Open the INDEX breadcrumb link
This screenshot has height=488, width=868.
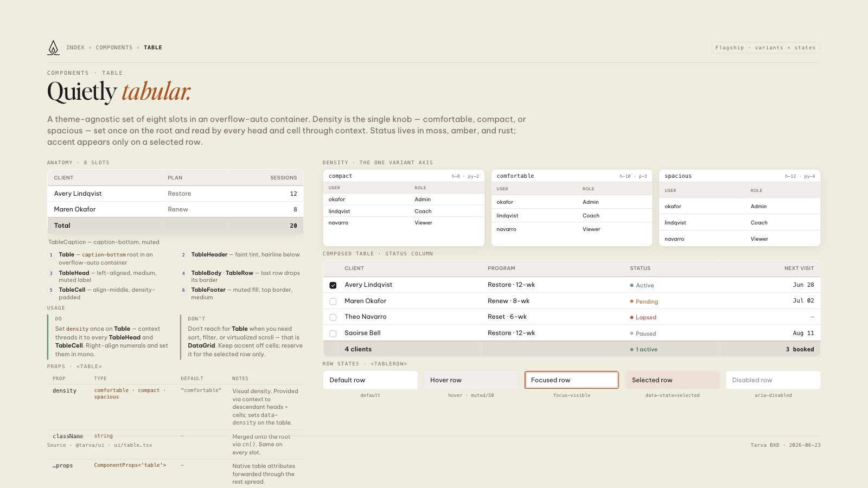(75, 48)
